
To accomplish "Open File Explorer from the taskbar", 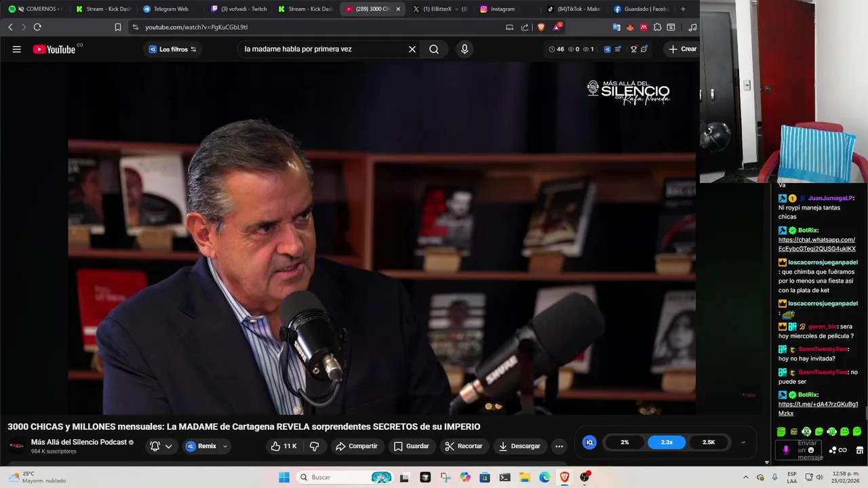I will pyautogui.click(x=525, y=477).
